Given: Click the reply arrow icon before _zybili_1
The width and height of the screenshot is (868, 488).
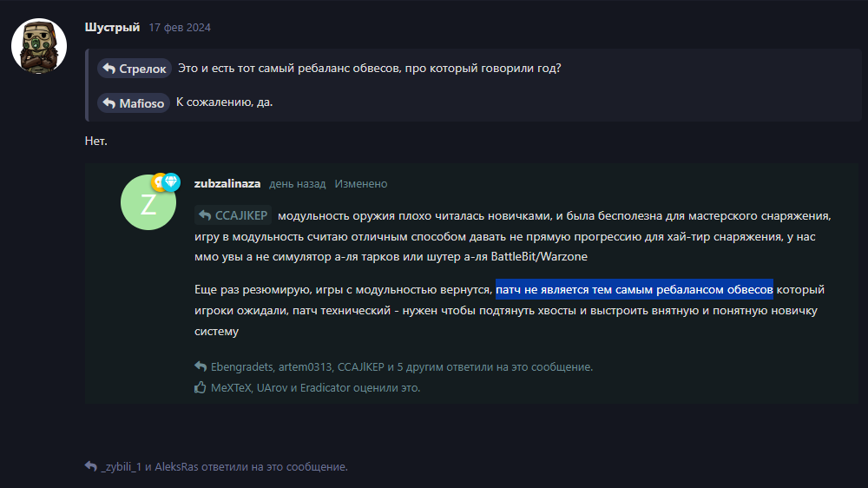Looking at the screenshot, I should [x=91, y=466].
